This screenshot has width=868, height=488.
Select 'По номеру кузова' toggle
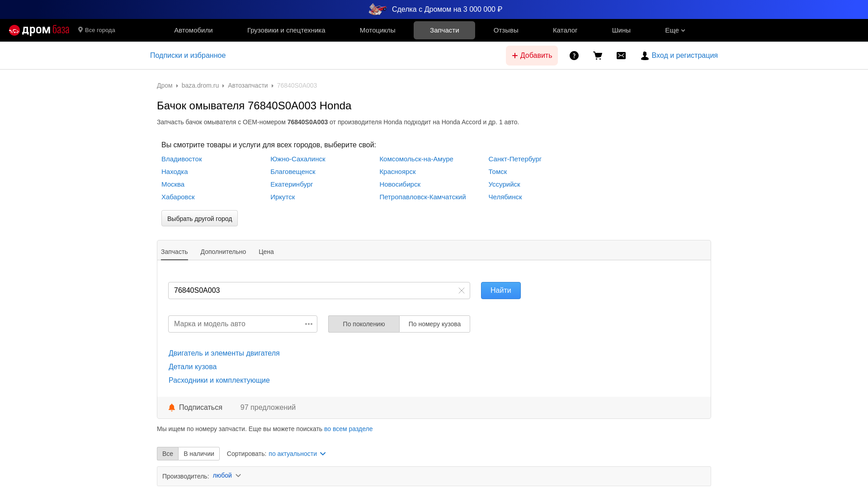pos(434,324)
